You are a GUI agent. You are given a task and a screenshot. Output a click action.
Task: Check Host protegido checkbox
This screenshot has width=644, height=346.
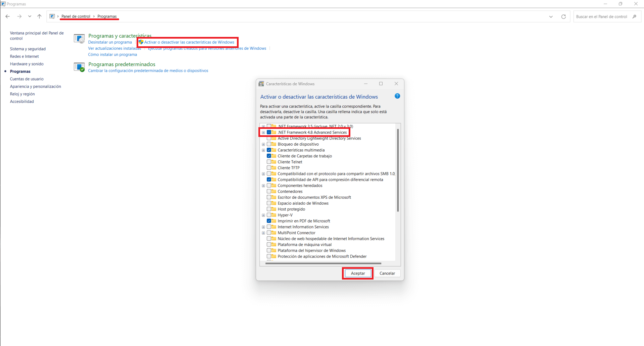pos(269,209)
